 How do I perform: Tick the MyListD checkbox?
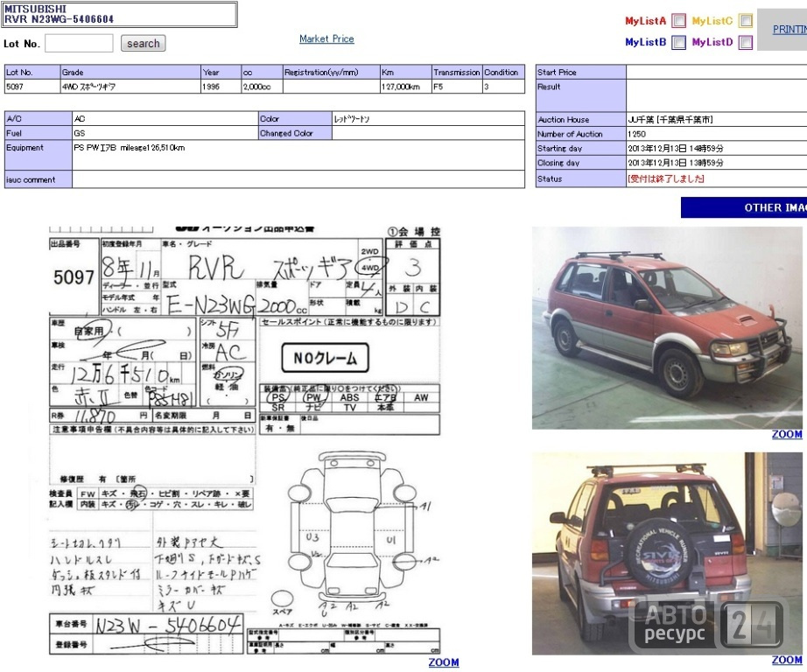745,42
